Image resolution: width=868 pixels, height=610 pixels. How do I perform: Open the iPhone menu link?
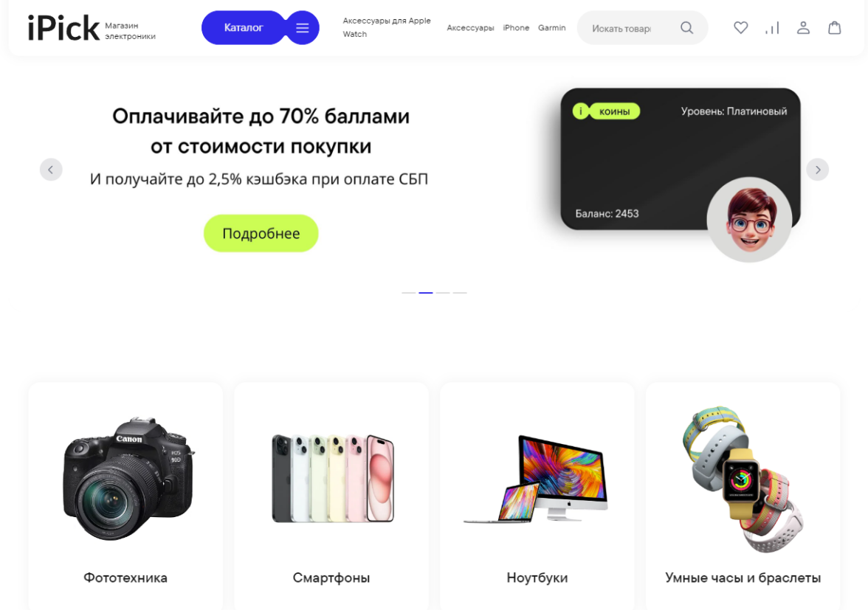[516, 27]
